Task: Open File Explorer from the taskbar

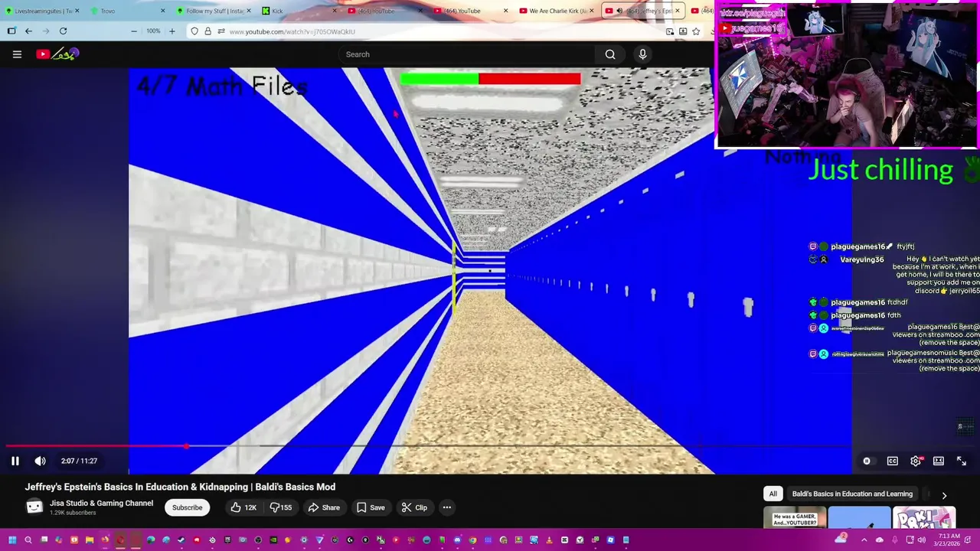Action: coord(90,540)
